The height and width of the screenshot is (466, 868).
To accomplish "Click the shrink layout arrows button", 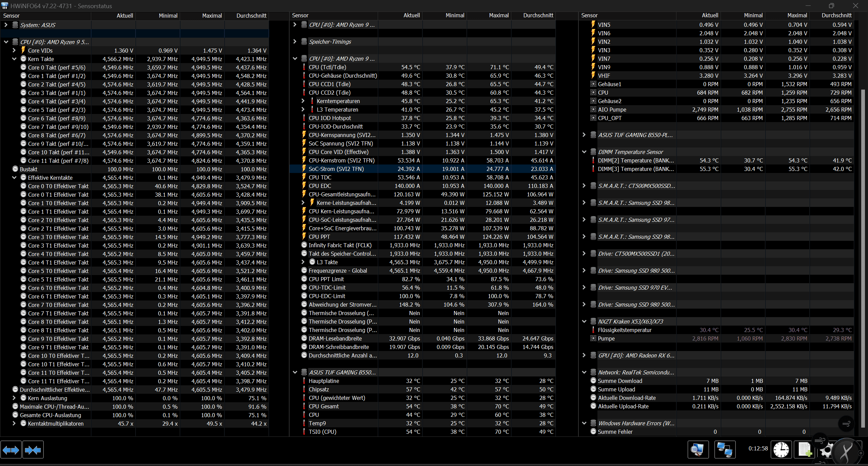I will coord(33,450).
